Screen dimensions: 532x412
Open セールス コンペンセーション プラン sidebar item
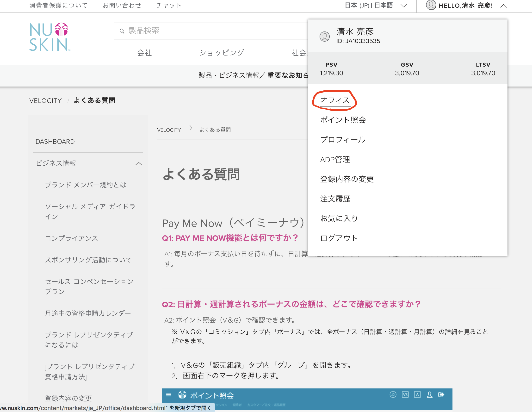tap(89, 287)
